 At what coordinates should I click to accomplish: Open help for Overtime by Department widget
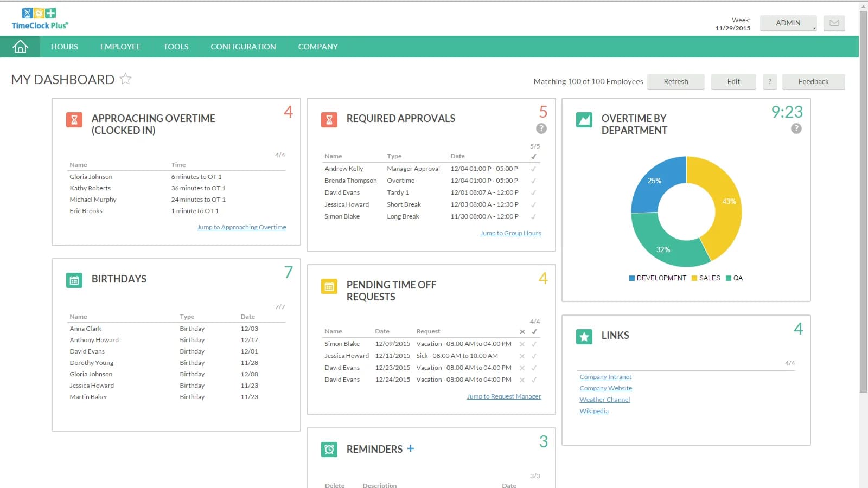click(796, 129)
